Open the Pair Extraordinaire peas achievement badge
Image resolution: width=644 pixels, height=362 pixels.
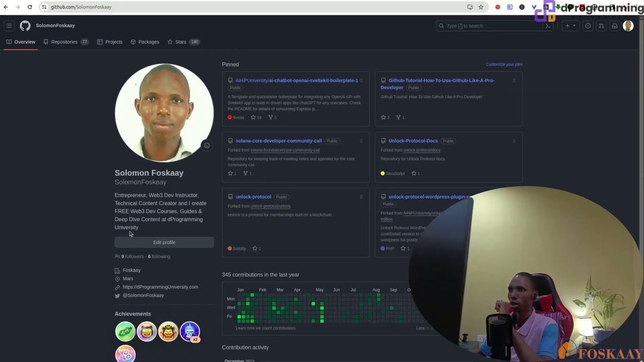(x=125, y=332)
